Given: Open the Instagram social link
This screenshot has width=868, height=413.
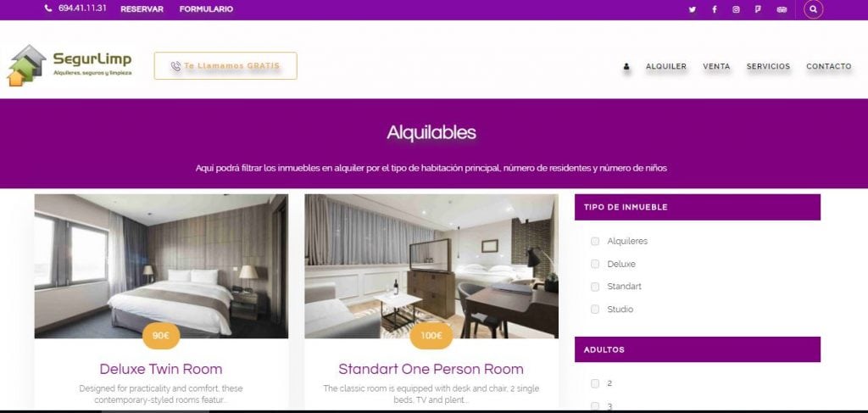Looking at the screenshot, I should click(736, 9).
